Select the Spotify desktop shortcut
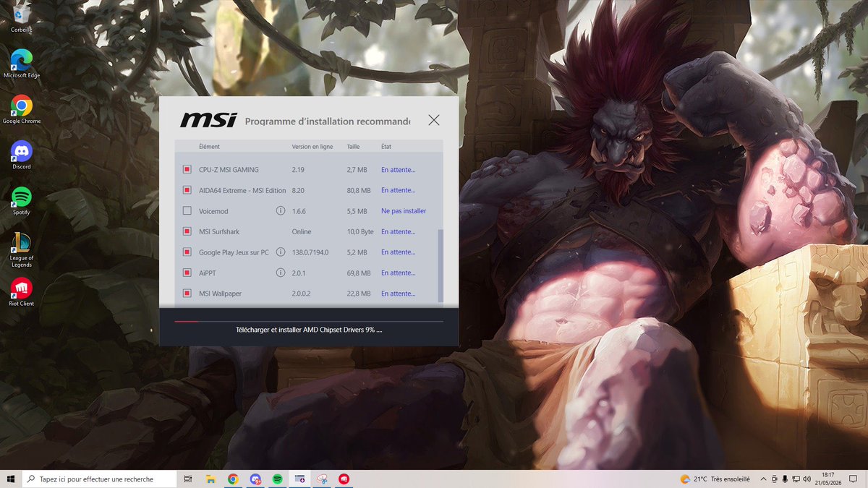The height and width of the screenshot is (488, 868). [x=21, y=200]
